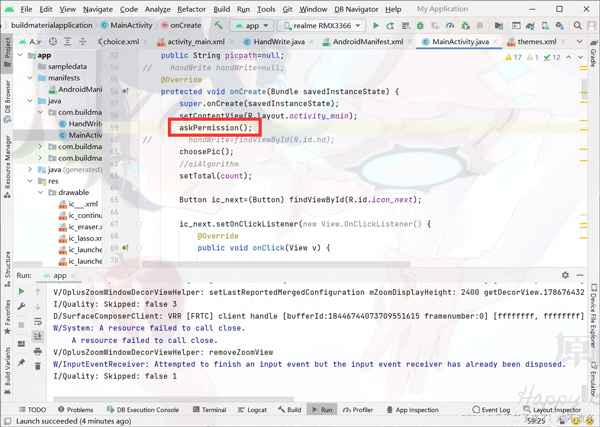This screenshot has height=427, width=600.
Task: Click the Rerun icon in the Run panel
Action: point(23,291)
